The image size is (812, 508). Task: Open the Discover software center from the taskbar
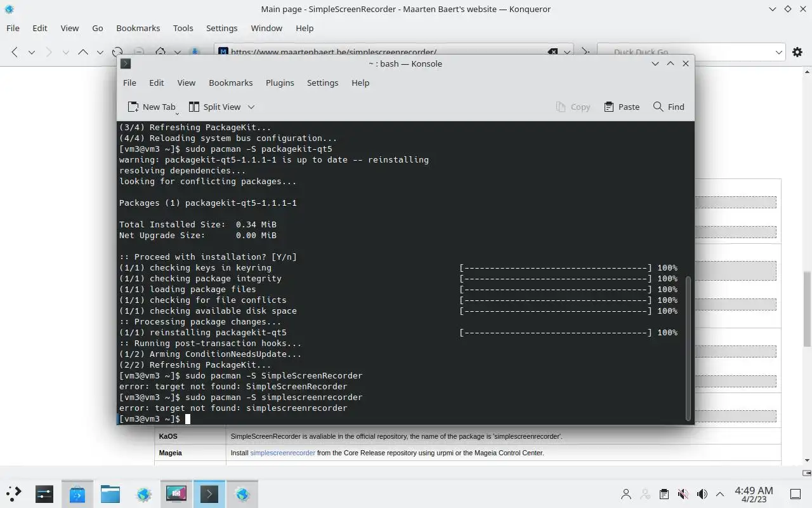point(77,493)
